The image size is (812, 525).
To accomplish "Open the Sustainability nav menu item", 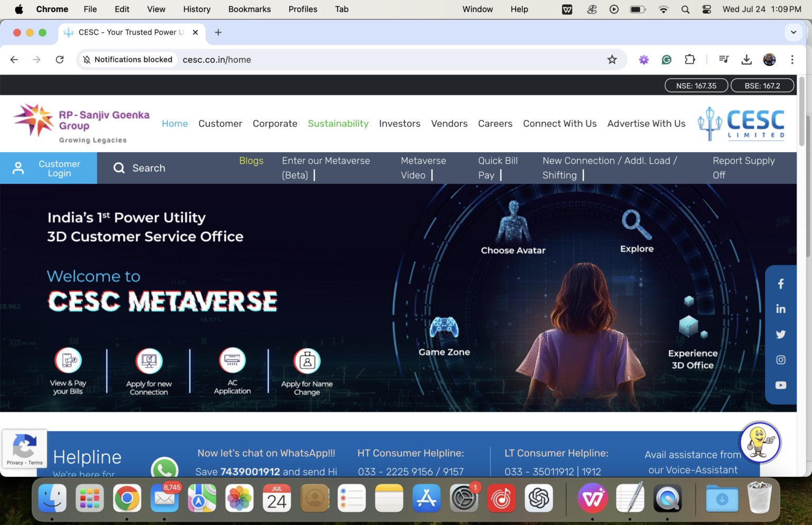I will (x=338, y=124).
